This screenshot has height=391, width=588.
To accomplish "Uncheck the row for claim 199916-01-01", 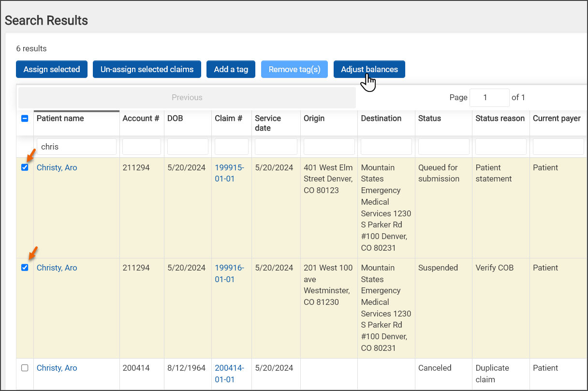I will point(25,268).
